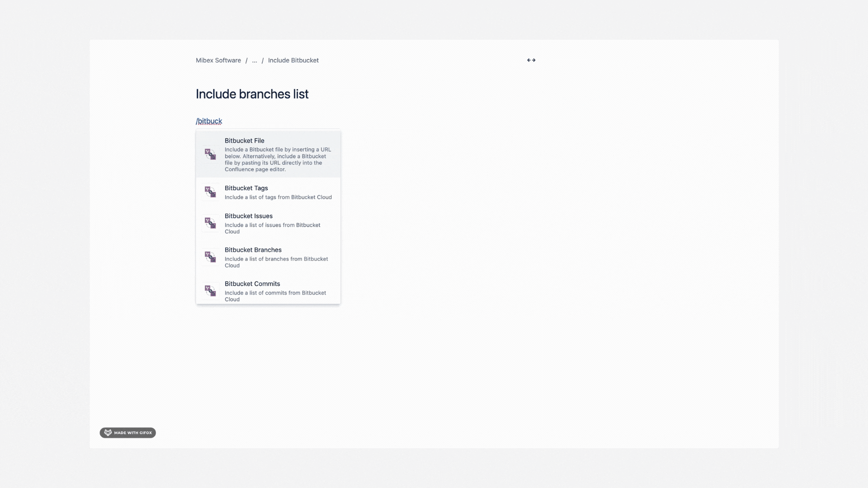Click the 'Made with Gifox' badge
This screenshot has width=868, height=488.
pos(127,432)
